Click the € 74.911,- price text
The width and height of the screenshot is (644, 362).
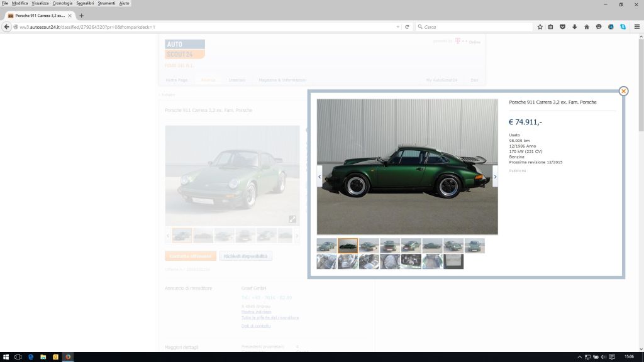tap(525, 122)
